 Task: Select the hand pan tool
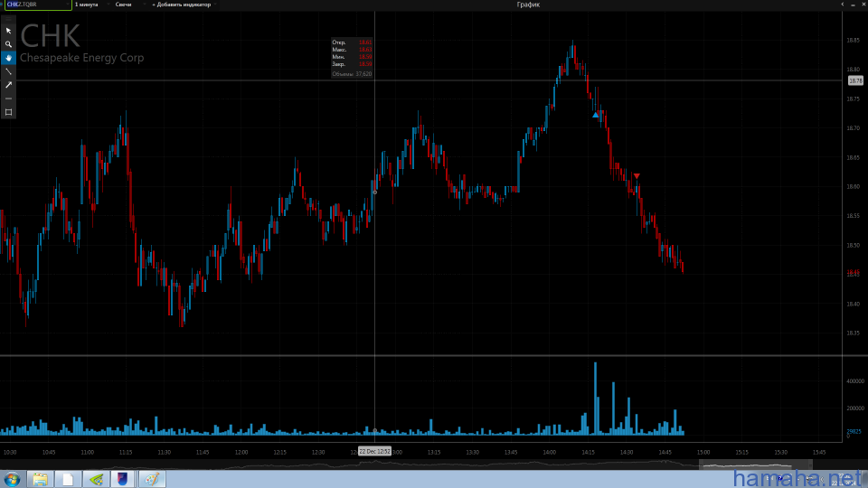[8, 58]
